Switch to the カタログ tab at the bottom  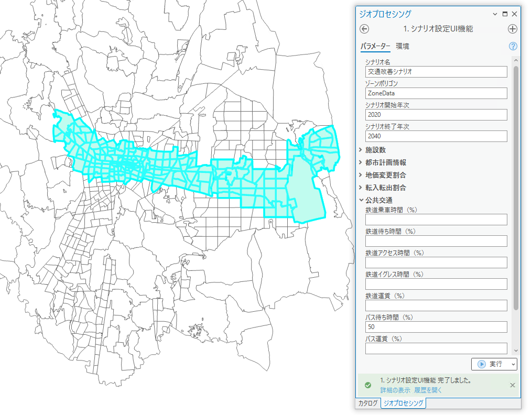point(368,404)
